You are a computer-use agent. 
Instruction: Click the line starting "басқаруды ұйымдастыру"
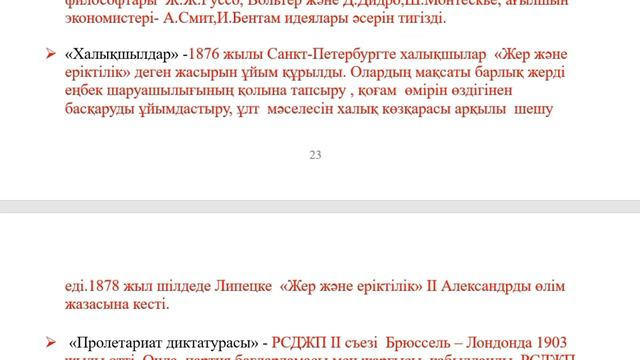309,109
